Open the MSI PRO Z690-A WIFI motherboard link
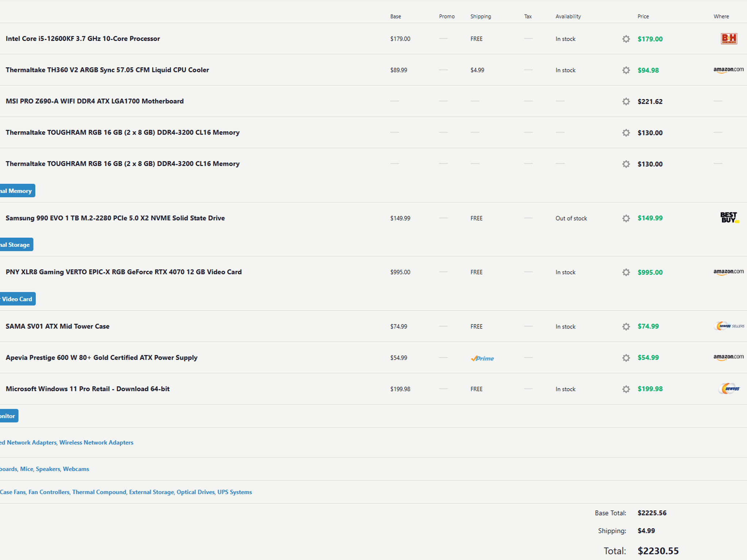The image size is (747, 560). tap(94, 101)
